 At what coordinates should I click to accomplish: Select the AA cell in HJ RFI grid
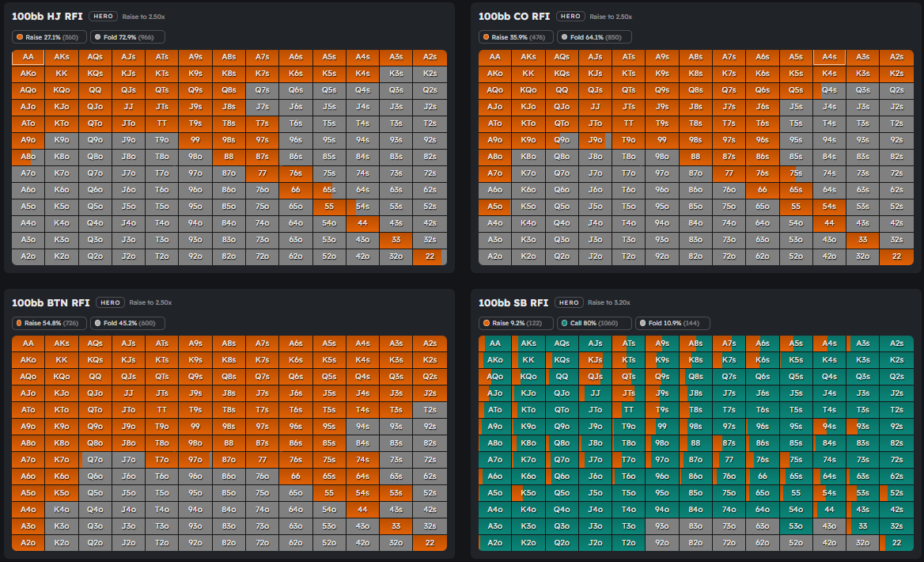(x=28, y=57)
